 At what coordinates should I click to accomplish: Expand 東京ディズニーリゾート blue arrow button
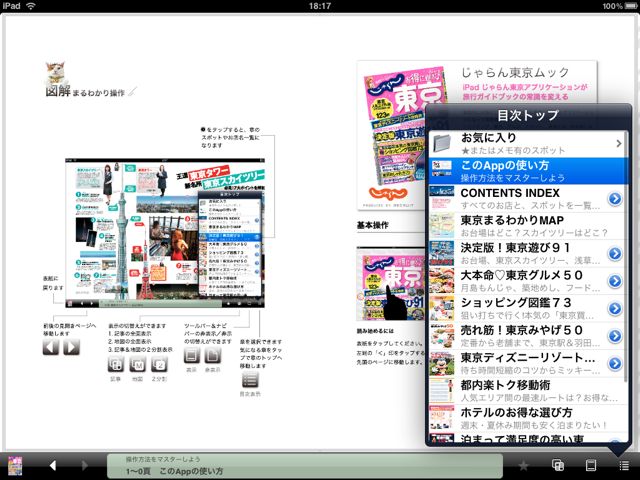tap(615, 363)
